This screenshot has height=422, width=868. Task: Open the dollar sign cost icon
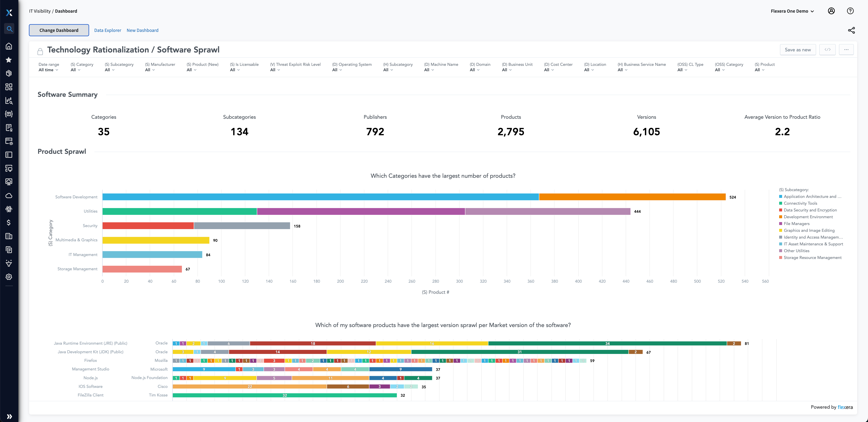coord(9,223)
